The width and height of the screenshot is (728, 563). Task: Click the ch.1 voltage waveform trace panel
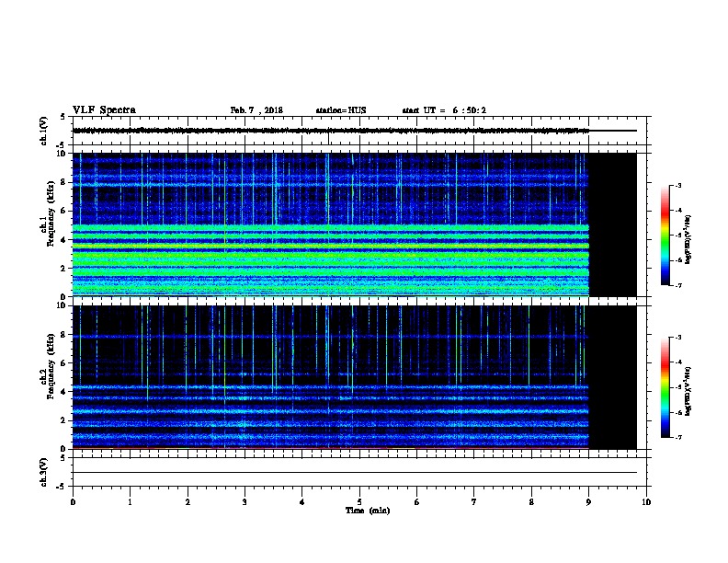[359, 131]
